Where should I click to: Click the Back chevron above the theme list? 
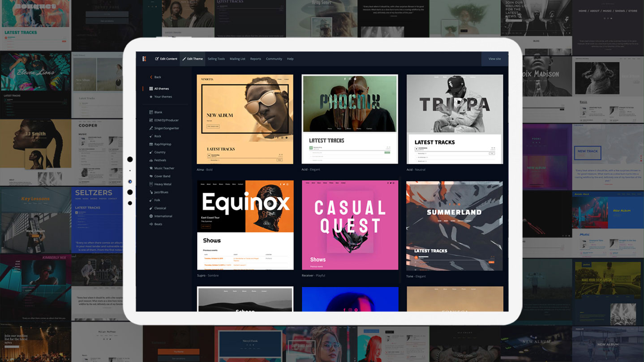[x=151, y=77]
